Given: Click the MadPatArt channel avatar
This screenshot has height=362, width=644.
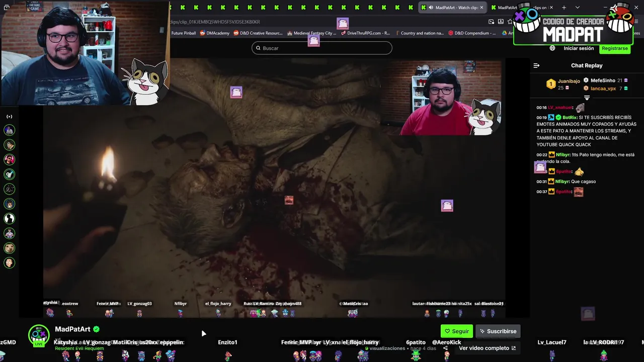Looking at the screenshot, I should [x=39, y=335].
